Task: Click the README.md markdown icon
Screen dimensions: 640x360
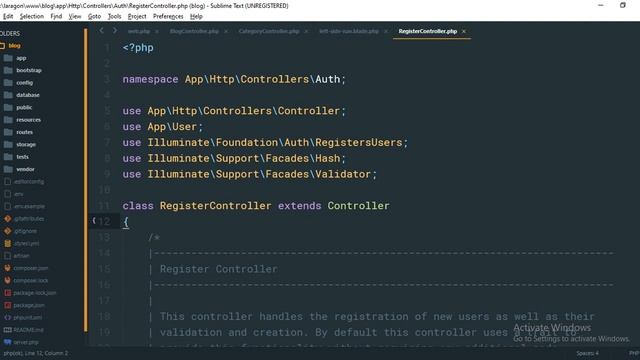Action: (7, 330)
